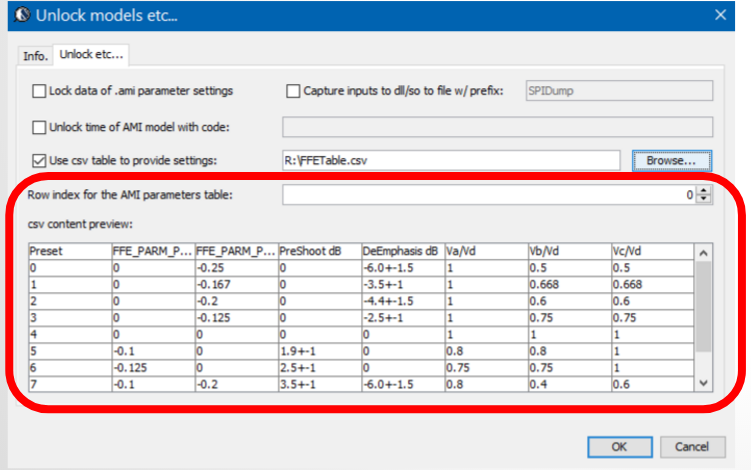
Task: Decrease the row index with down arrow
Action: (704, 199)
